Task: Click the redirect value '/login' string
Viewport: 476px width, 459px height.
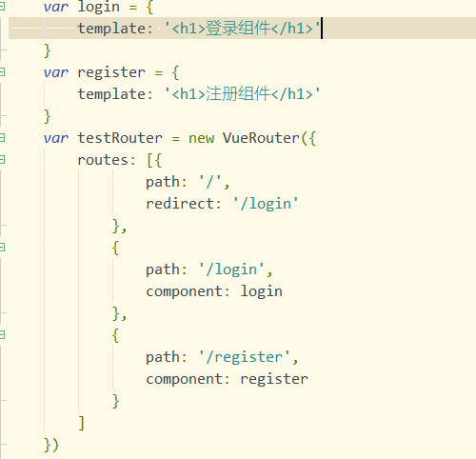Action: coord(266,204)
